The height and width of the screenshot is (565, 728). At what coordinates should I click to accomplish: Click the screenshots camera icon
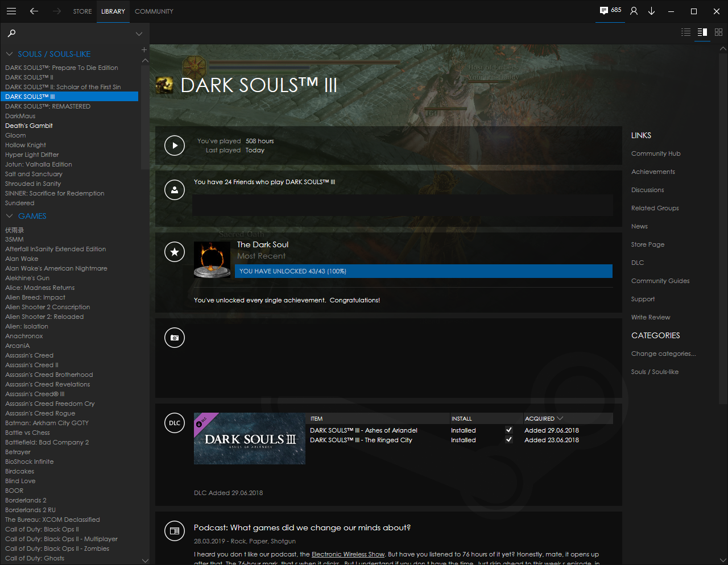(175, 338)
